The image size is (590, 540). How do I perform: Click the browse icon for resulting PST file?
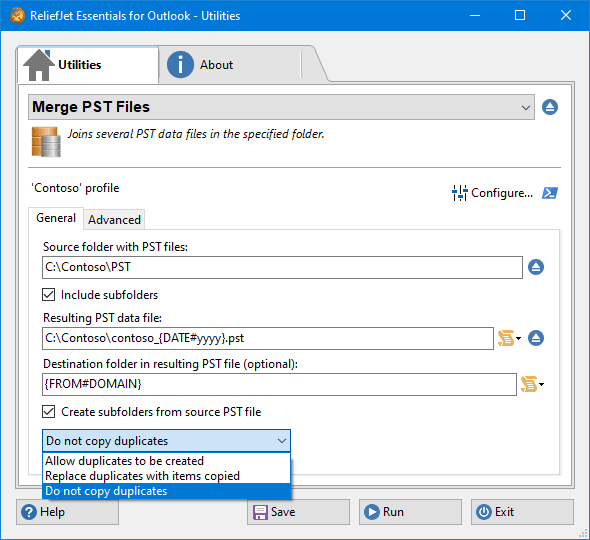pos(536,338)
